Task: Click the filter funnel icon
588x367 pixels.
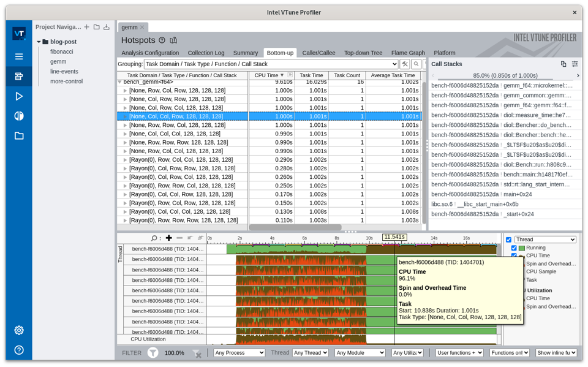Action: tap(153, 353)
